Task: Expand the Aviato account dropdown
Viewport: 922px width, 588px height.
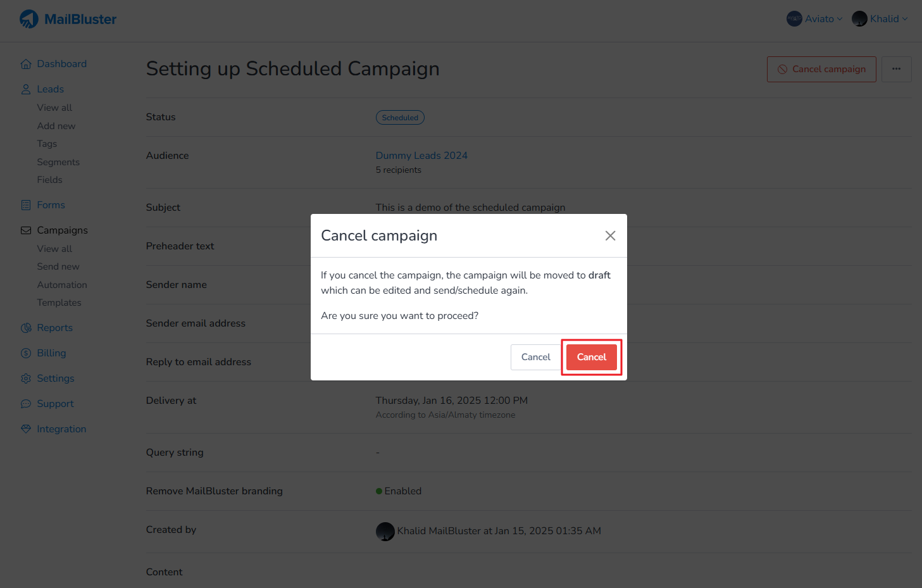Action: tap(840, 19)
